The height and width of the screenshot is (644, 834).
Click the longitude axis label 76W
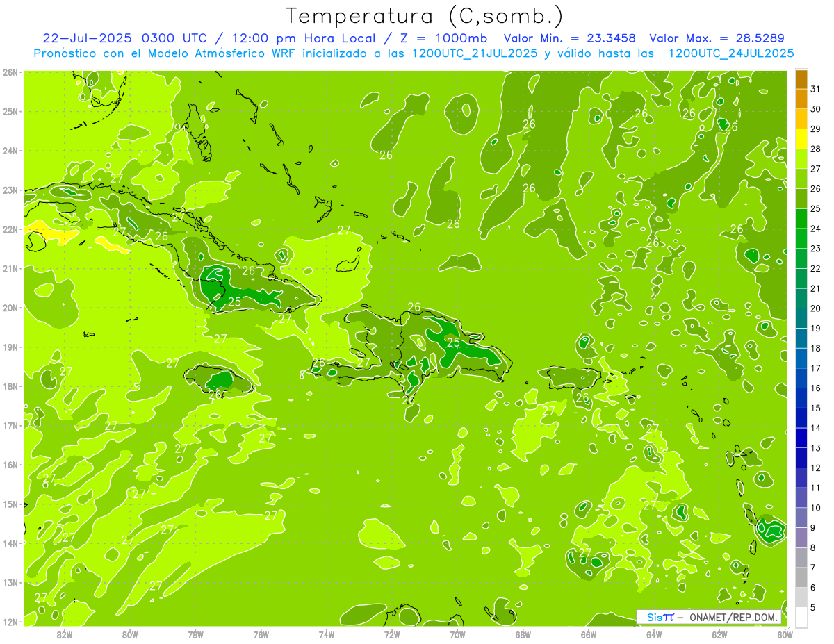261,634
